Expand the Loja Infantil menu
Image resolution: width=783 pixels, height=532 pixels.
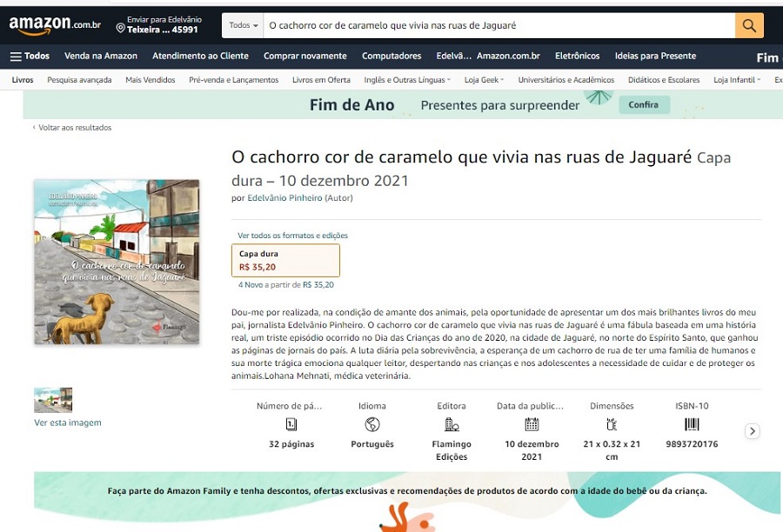coord(737,80)
